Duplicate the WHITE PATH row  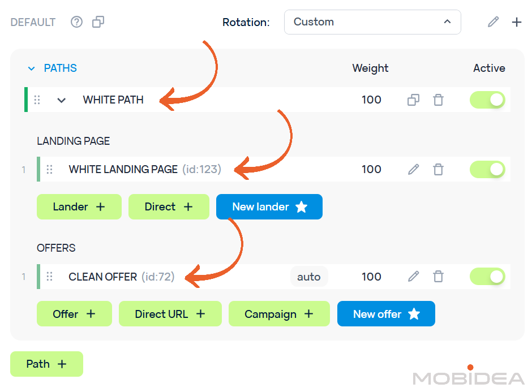coord(414,100)
